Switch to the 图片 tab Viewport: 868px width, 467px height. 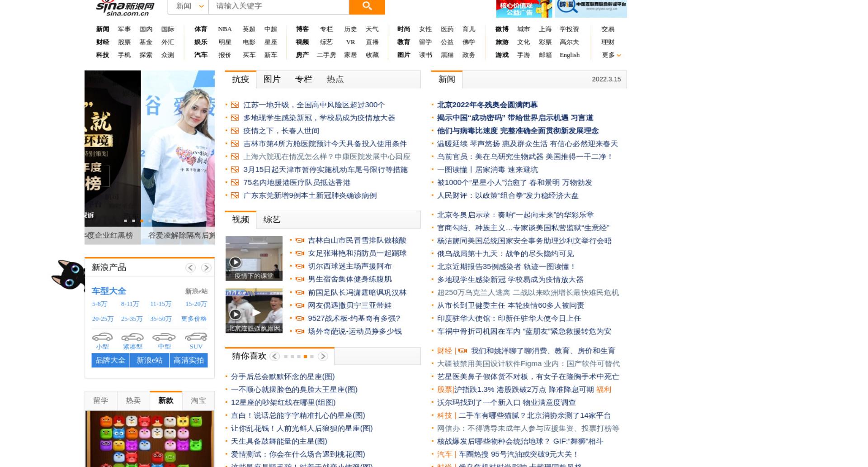click(x=272, y=79)
